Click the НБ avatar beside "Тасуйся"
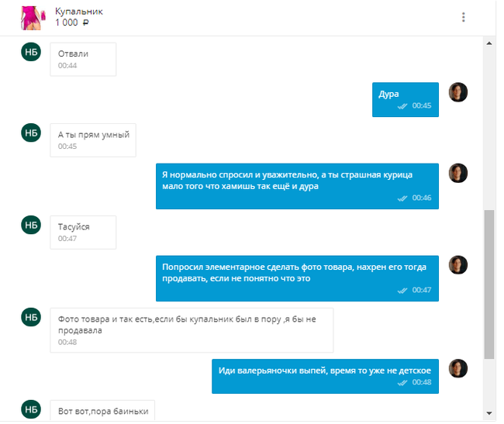 tap(31, 226)
